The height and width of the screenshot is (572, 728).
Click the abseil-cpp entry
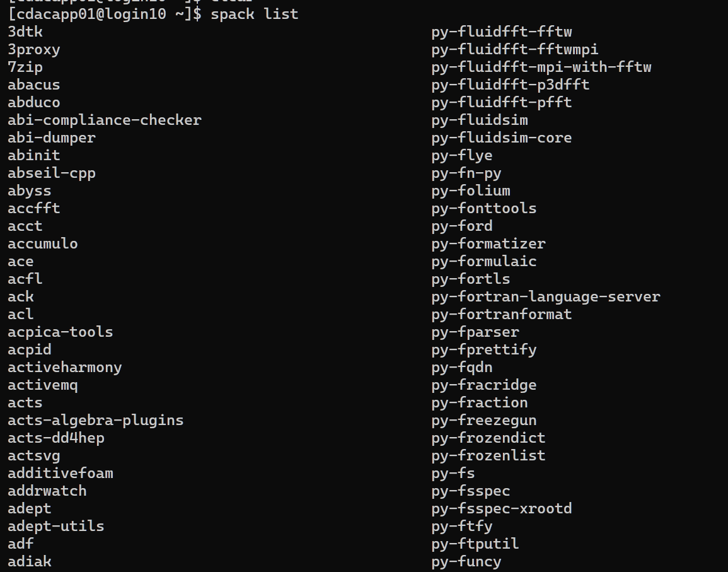tap(52, 173)
